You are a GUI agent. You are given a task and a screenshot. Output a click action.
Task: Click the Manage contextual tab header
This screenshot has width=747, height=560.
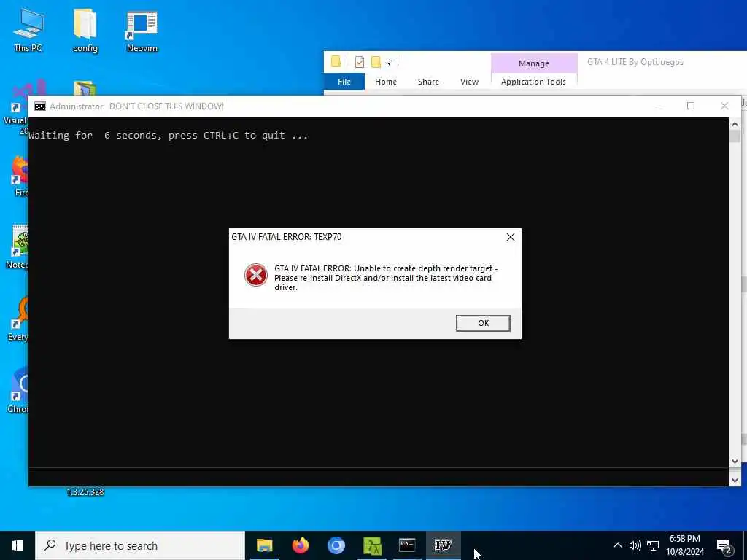(x=533, y=63)
